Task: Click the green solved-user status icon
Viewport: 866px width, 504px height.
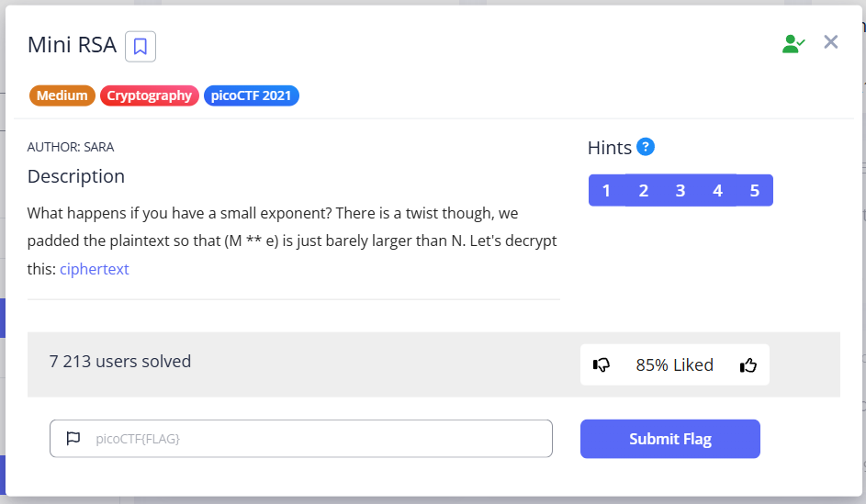Action: click(x=793, y=44)
